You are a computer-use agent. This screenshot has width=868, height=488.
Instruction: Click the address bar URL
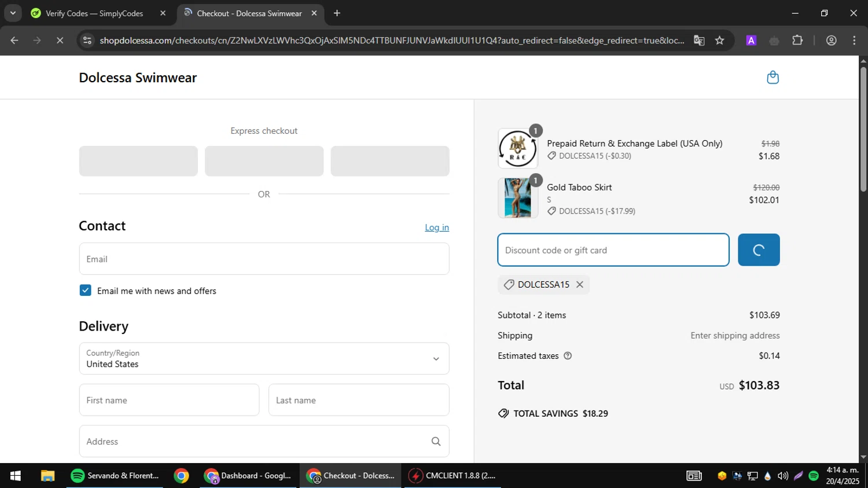(x=392, y=41)
